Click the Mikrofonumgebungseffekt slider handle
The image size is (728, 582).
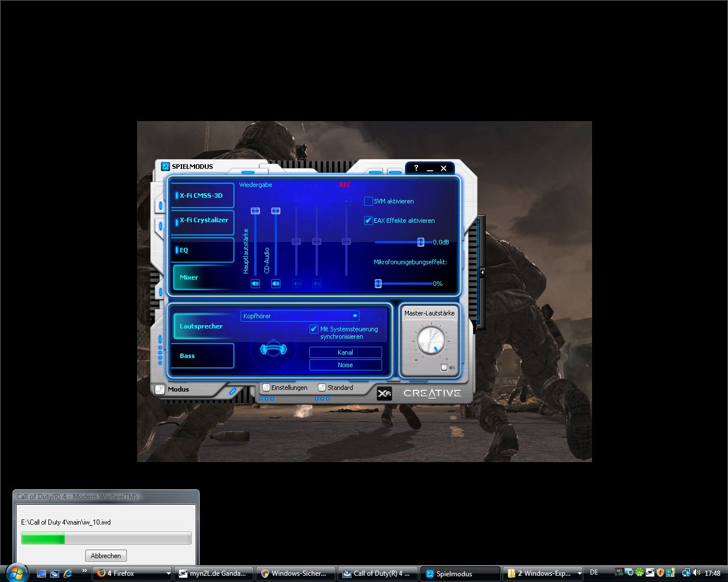[378, 283]
